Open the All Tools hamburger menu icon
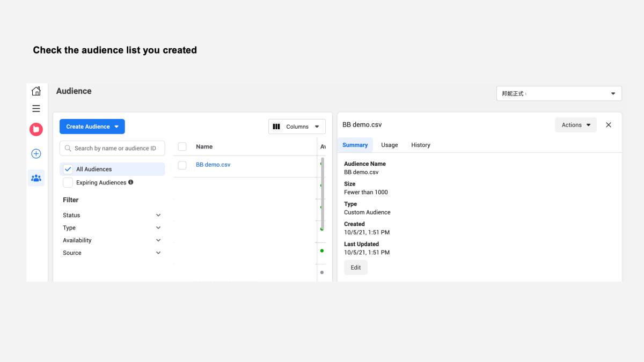Screen dimensions: 644x362 (36, 108)
